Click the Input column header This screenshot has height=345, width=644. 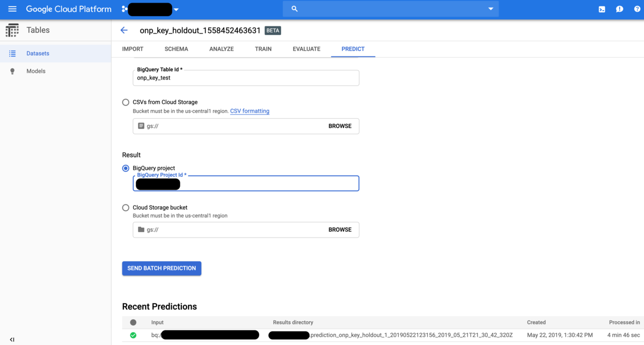coord(157,322)
